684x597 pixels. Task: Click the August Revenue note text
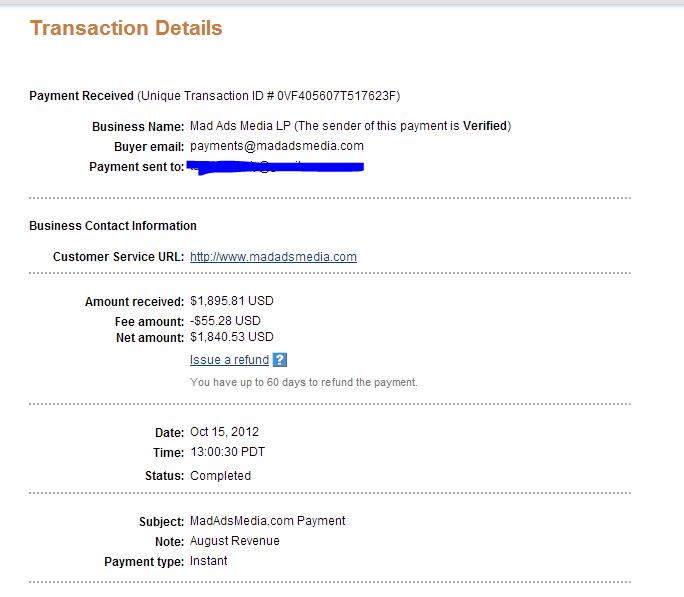[235, 541]
